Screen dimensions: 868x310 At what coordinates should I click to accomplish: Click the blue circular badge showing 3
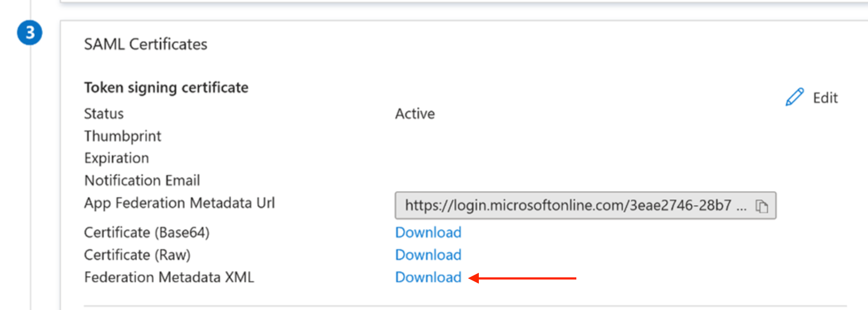coord(30,31)
